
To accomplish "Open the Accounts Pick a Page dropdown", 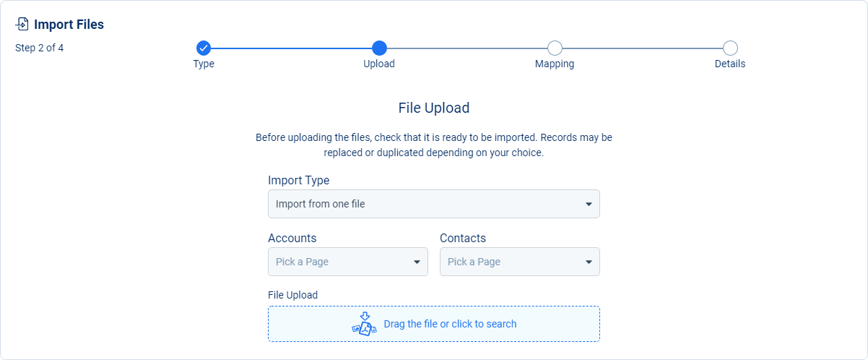I will 348,262.
